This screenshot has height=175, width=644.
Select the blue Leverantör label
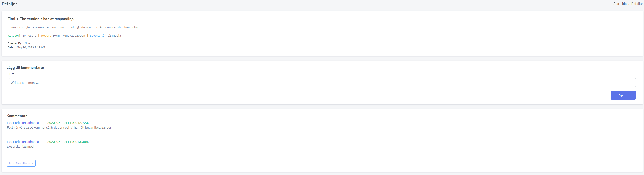click(98, 36)
